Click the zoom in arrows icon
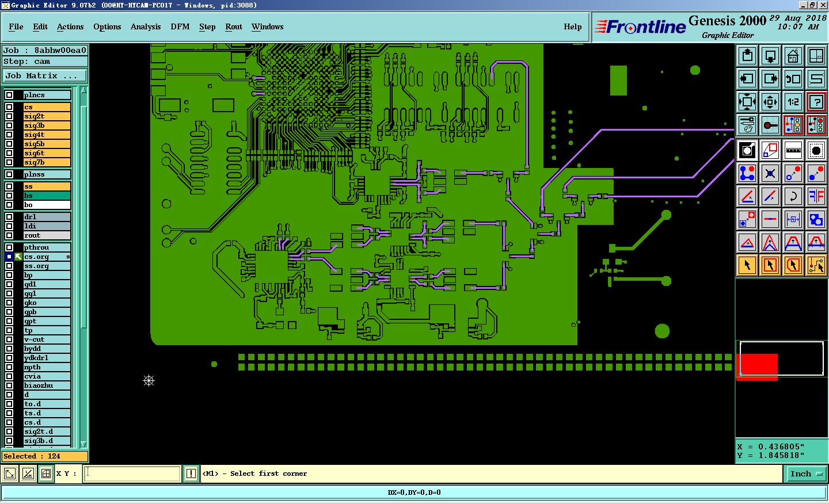Screen dimensions: 829x504 (747, 102)
